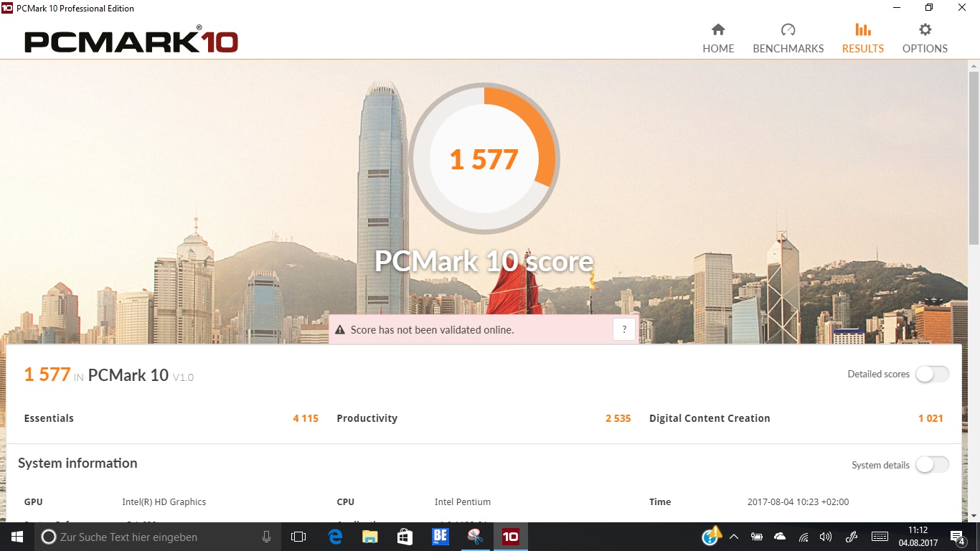Click the scrollbar down arrow
The image size is (980, 551).
(974, 516)
